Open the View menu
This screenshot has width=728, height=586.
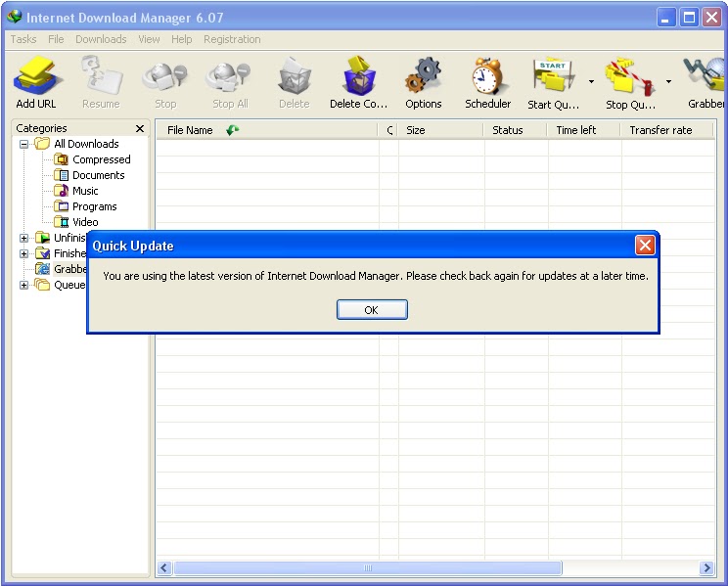pyautogui.click(x=149, y=39)
